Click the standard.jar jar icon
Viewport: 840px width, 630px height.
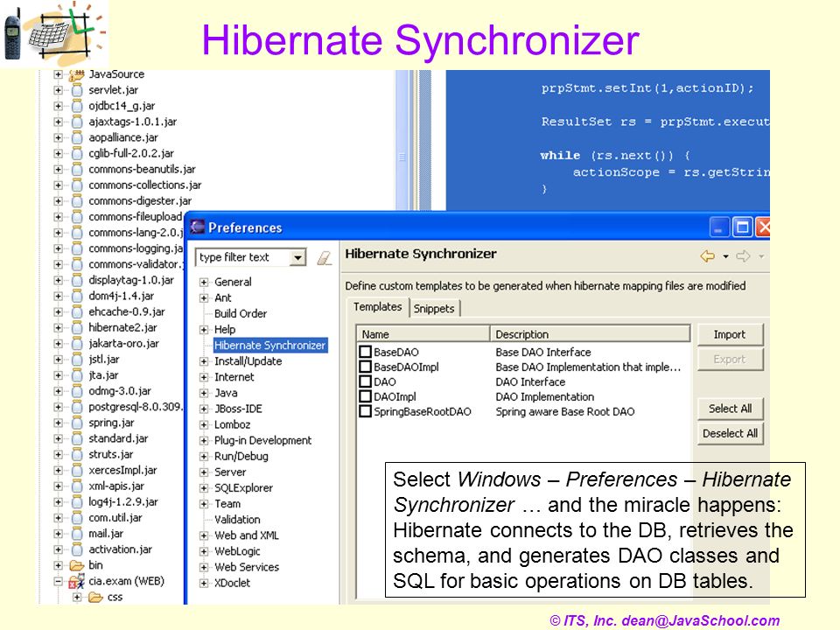pos(77,438)
